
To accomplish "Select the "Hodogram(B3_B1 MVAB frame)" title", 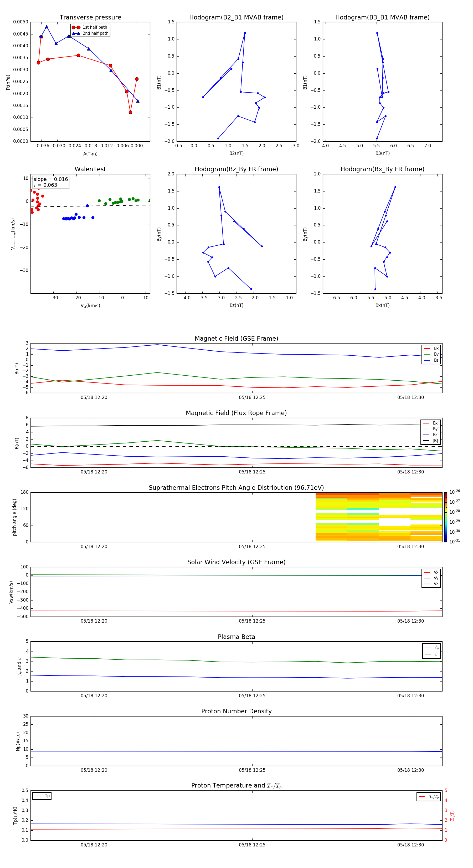I will point(382,18).
